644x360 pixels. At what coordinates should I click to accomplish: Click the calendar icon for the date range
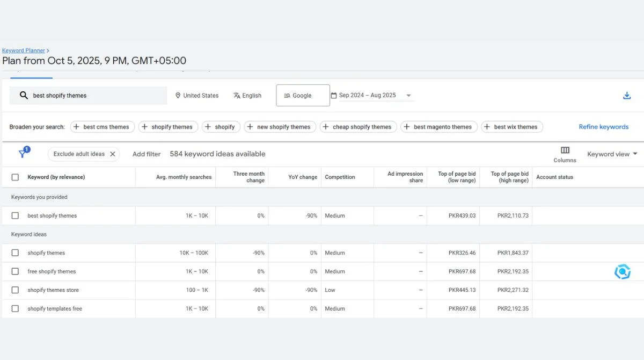[335, 95]
